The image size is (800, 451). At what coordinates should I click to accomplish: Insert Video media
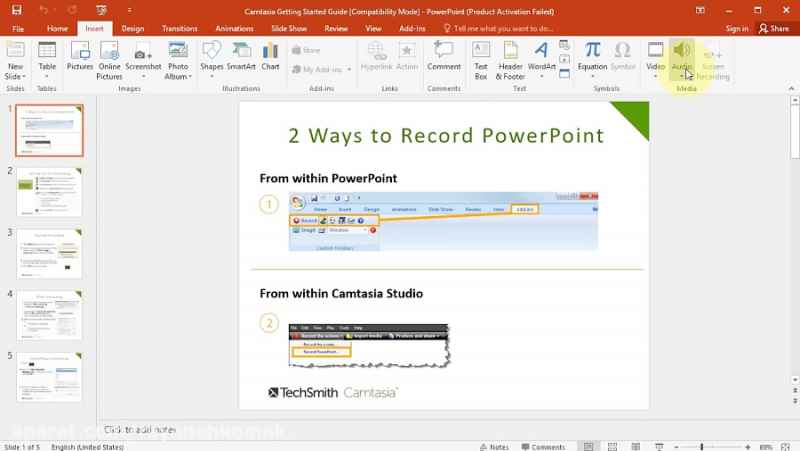[656, 60]
